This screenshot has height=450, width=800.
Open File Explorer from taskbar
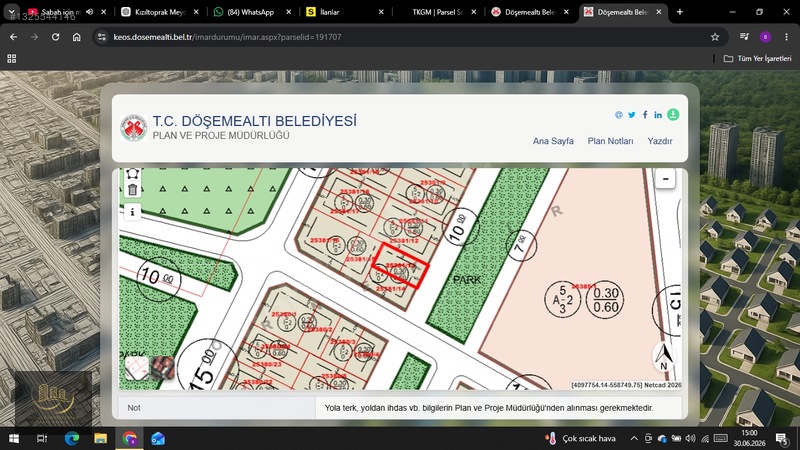click(x=101, y=439)
